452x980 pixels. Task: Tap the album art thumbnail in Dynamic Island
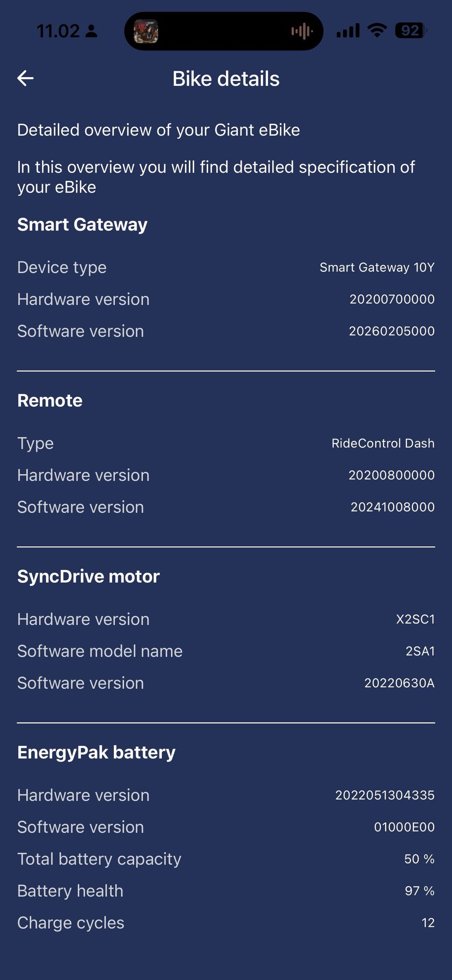click(x=146, y=32)
